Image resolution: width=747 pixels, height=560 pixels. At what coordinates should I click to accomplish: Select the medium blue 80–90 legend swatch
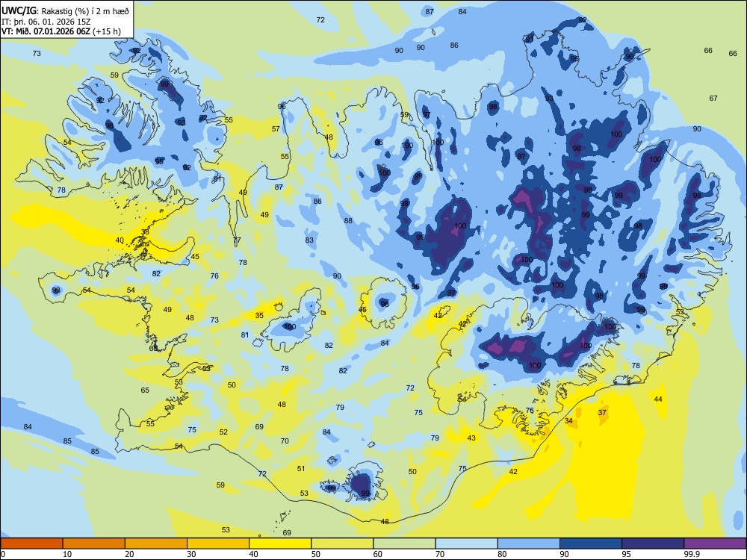pyautogui.click(x=529, y=544)
